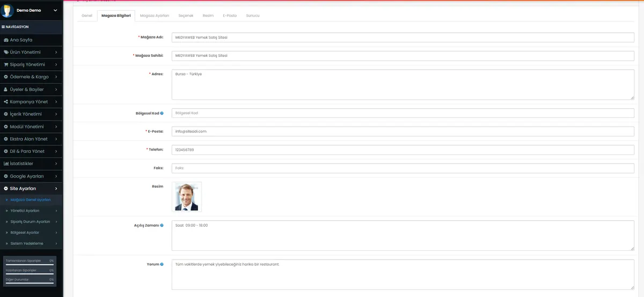This screenshot has height=297, width=644.
Task: Click the Ana Sayfa dashboard icon
Action: coord(6,40)
